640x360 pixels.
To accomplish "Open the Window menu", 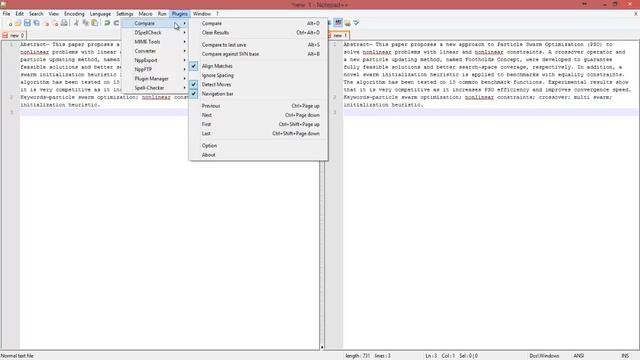I will click(x=202, y=14).
